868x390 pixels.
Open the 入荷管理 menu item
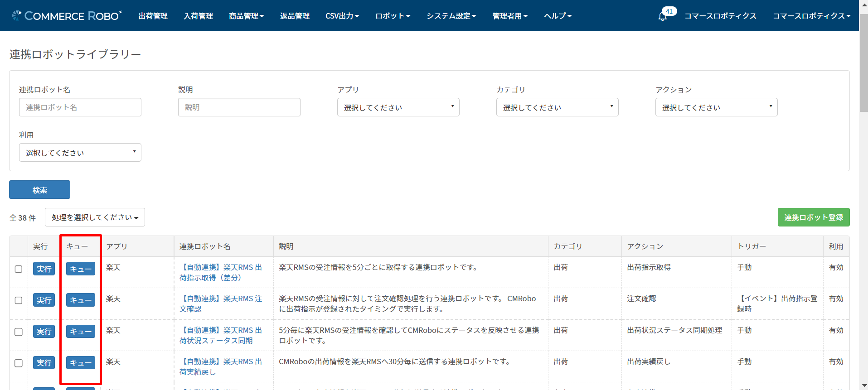pyautogui.click(x=199, y=16)
